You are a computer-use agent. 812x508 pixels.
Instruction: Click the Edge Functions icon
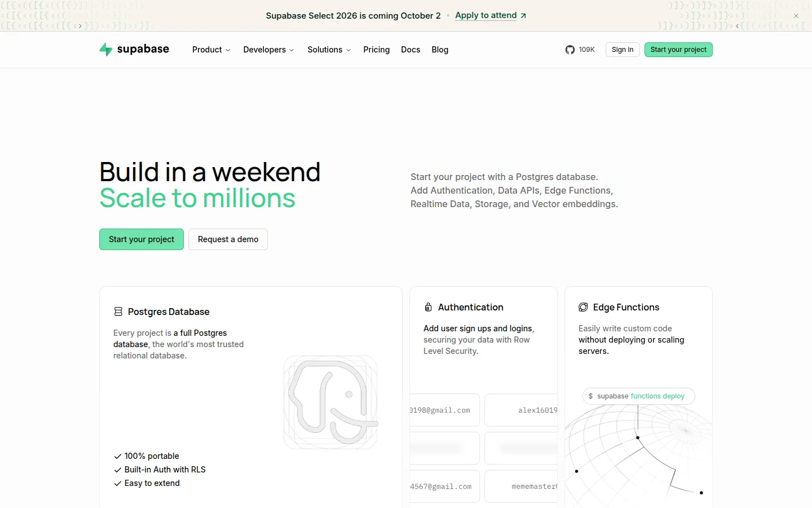[x=583, y=307]
